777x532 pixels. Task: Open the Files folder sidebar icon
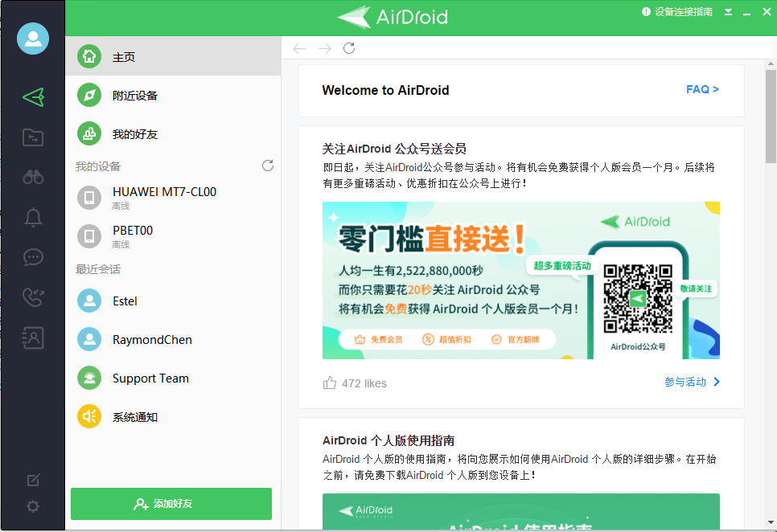click(33, 137)
